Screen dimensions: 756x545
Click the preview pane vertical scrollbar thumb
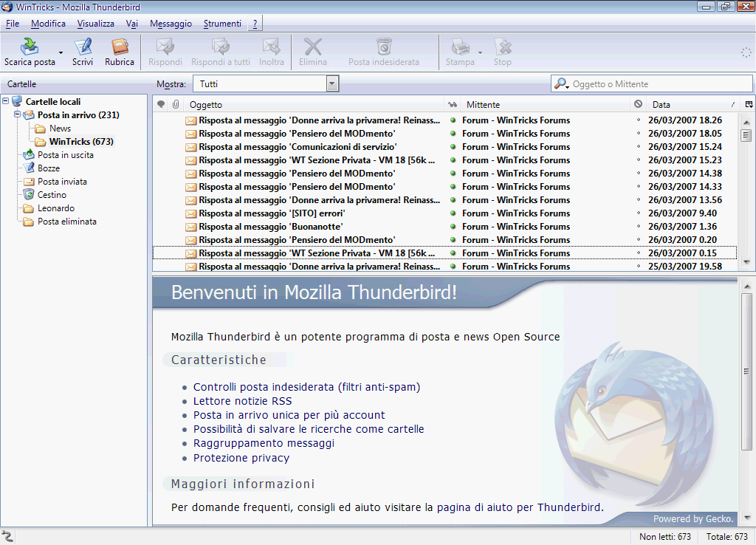click(746, 371)
